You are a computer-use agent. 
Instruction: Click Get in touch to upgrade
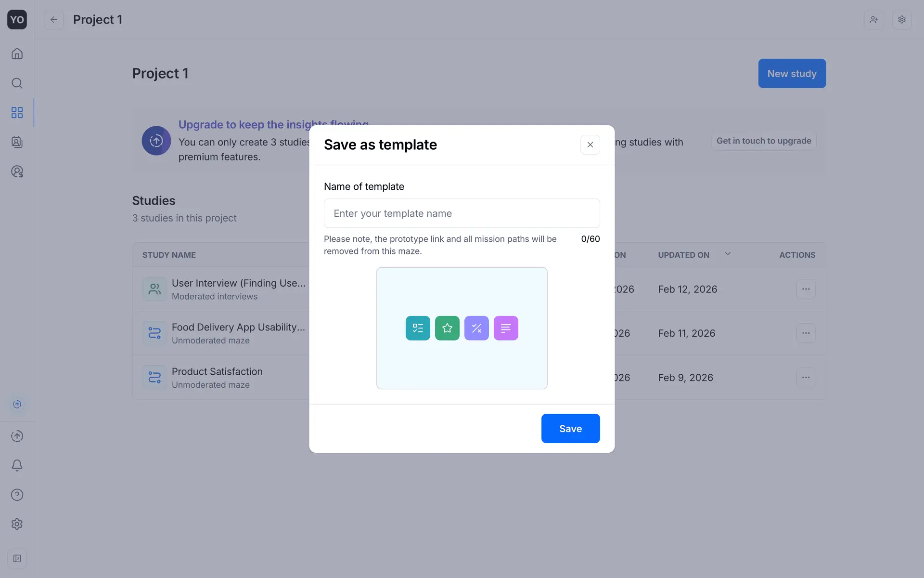(764, 141)
